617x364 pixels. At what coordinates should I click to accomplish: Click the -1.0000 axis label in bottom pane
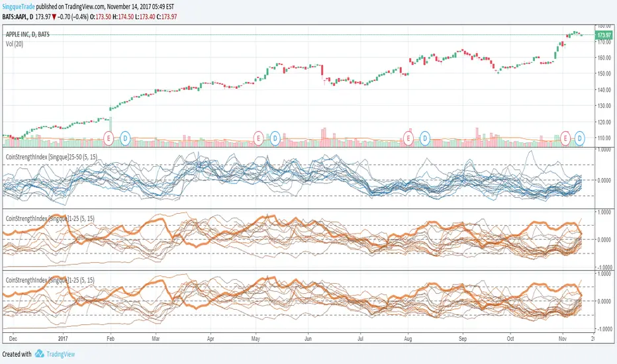click(x=604, y=329)
